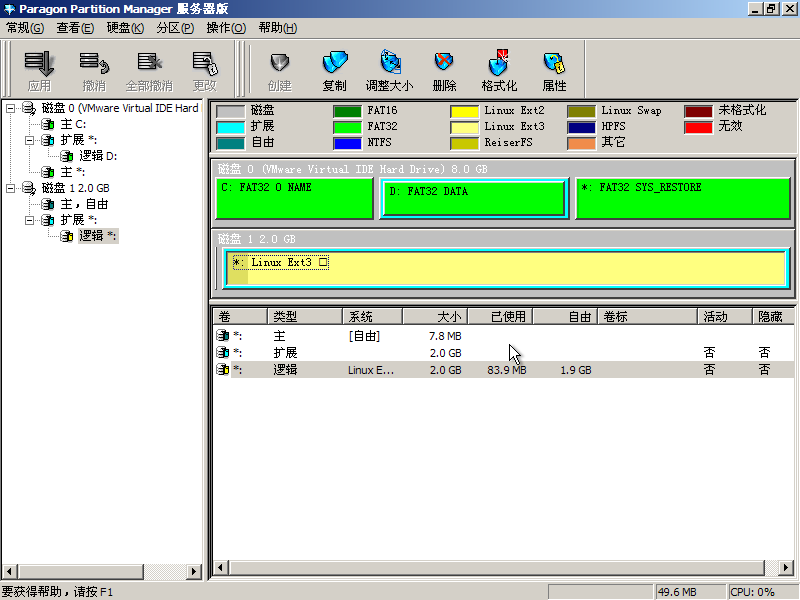Collapse the 扩展 node under 磁盘 0
Image resolution: width=800 pixels, height=600 pixels.
click(x=29, y=140)
